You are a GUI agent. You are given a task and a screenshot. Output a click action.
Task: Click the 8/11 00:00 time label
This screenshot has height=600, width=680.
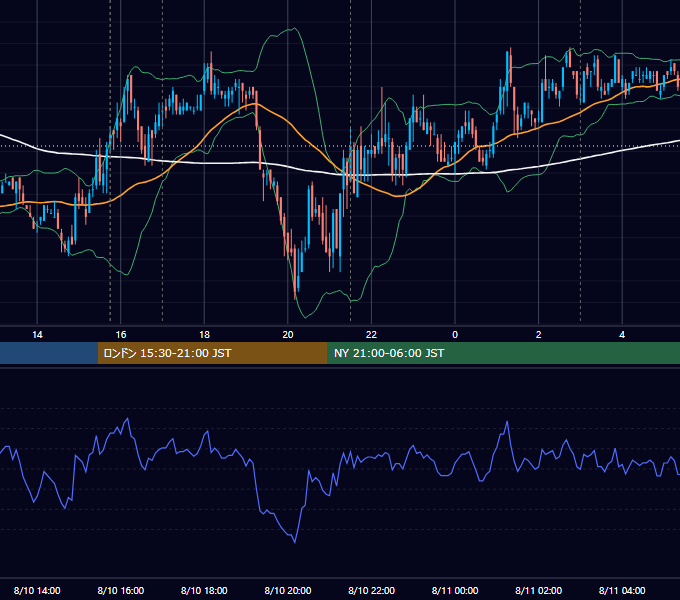[x=455, y=590]
